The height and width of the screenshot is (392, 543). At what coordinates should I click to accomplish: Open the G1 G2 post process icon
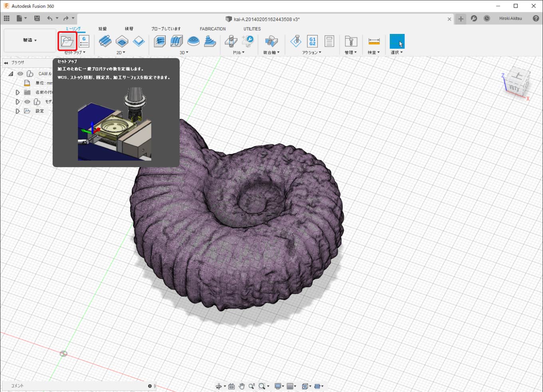pos(312,41)
